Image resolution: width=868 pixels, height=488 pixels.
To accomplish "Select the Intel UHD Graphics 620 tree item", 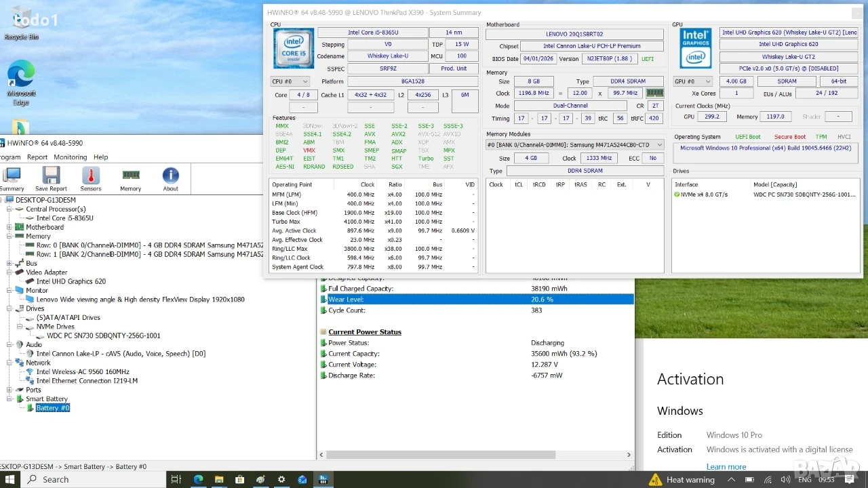I will [71, 281].
